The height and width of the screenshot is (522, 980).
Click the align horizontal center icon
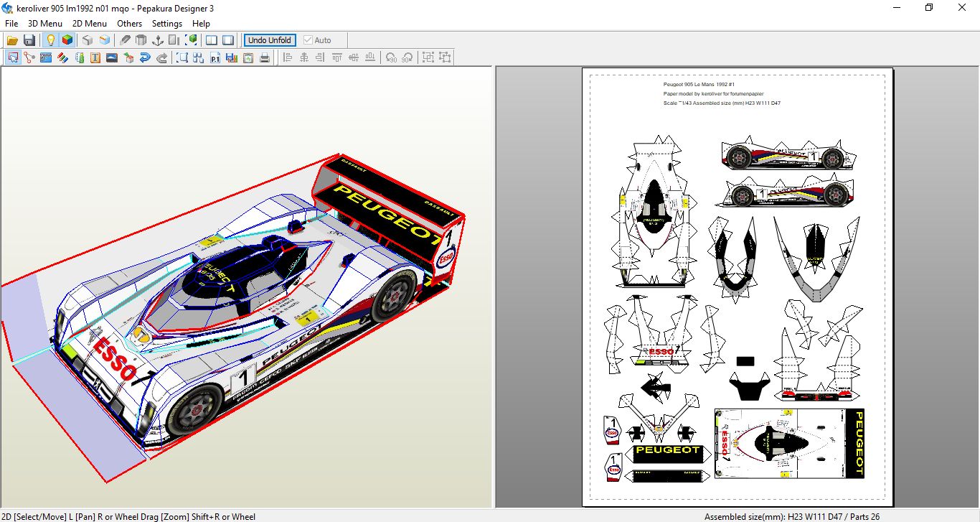[304, 57]
